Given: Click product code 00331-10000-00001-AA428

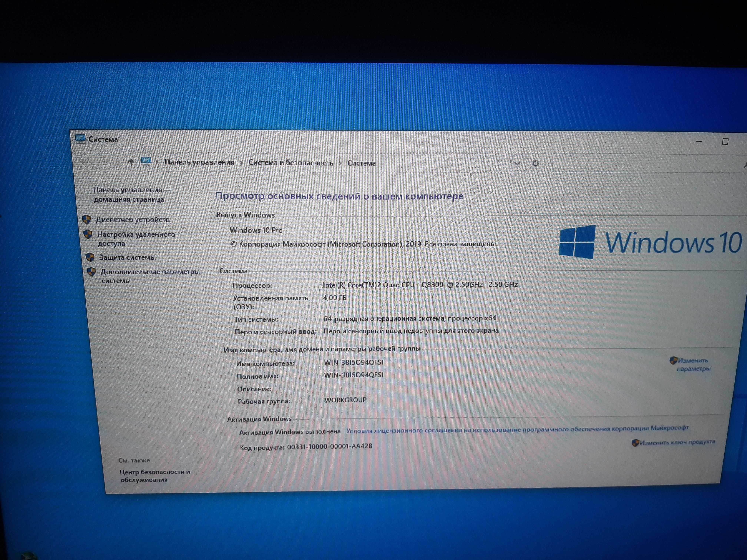Looking at the screenshot, I should point(329,446).
